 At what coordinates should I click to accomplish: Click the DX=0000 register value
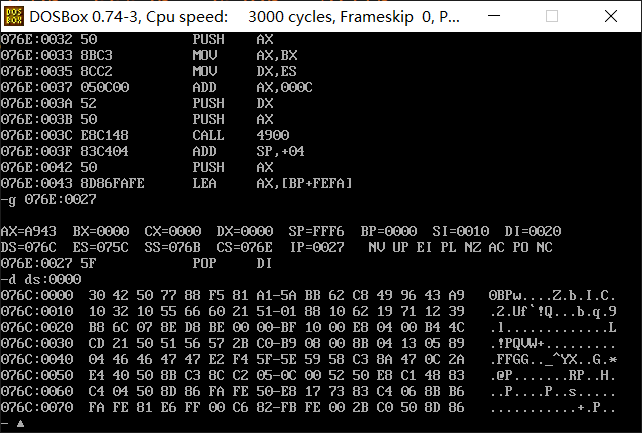245,232
